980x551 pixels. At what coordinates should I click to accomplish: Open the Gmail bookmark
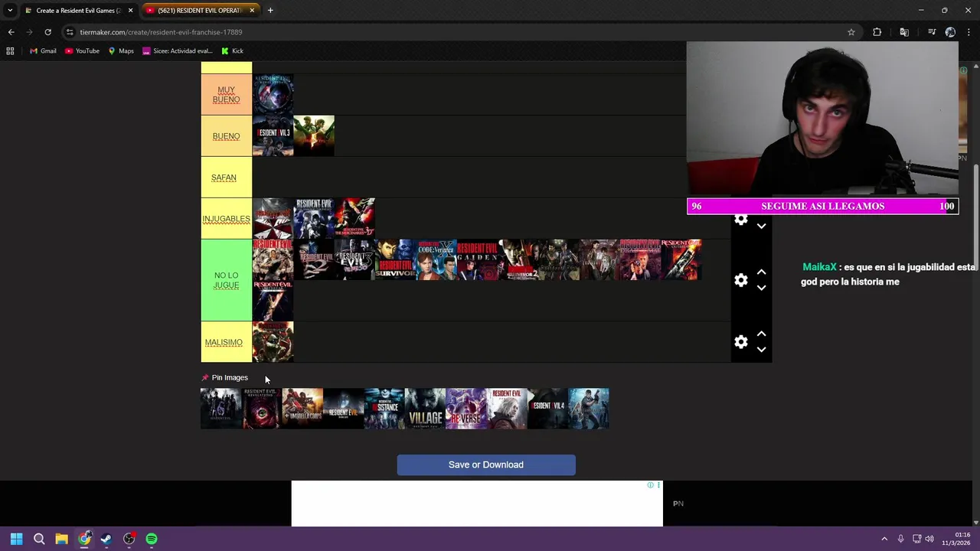43,51
